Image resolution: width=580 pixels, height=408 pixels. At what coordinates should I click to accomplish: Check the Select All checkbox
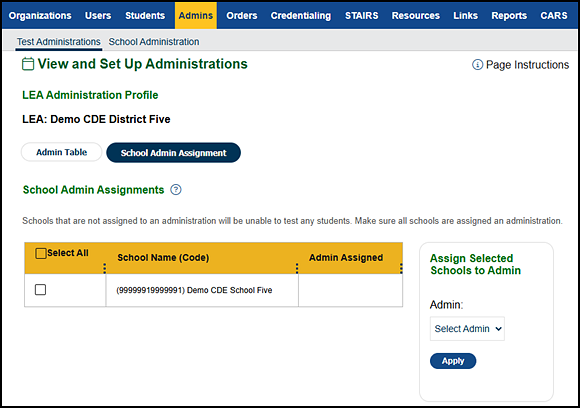coord(40,253)
